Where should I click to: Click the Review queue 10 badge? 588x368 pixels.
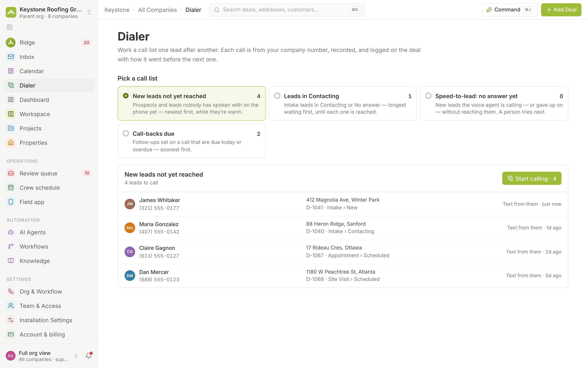[x=87, y=173]
